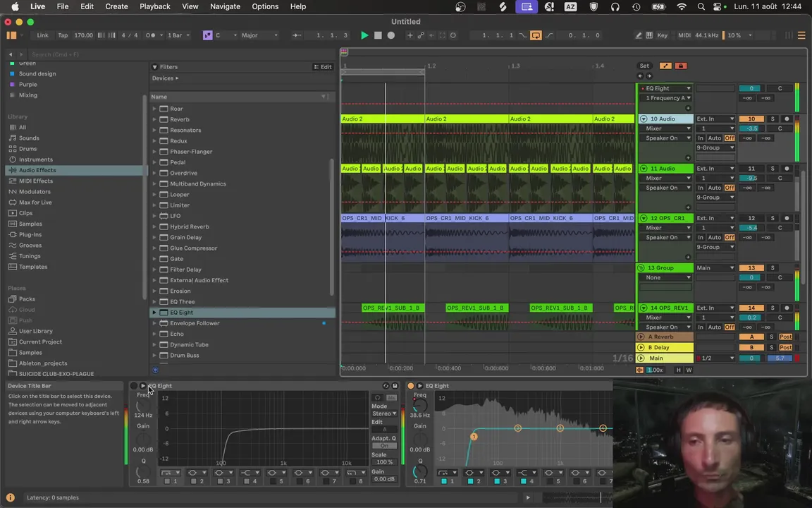Click the Hot-Swap icon on first EQ Eight
Image resolution: width=812 pixels, height=508 pixels.
(386, 386)
